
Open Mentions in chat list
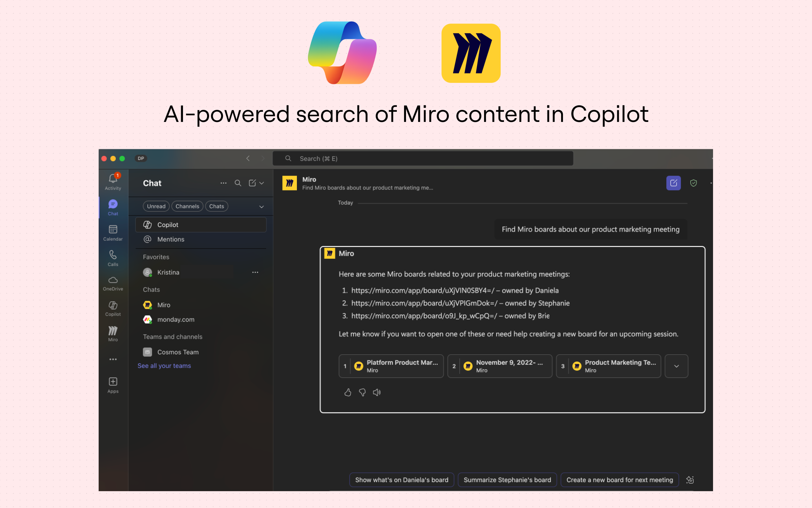pyautogui.click(x=201, y=239)
